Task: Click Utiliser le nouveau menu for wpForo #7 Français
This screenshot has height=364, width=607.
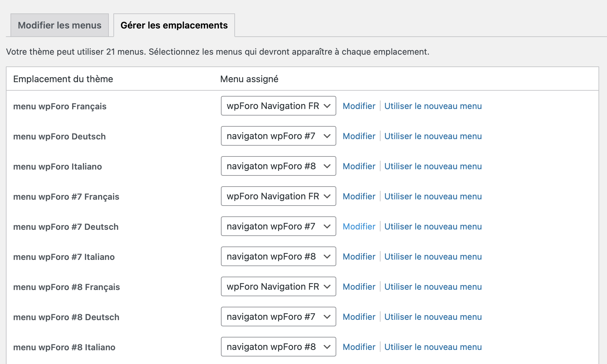Action: coord(433,196)
